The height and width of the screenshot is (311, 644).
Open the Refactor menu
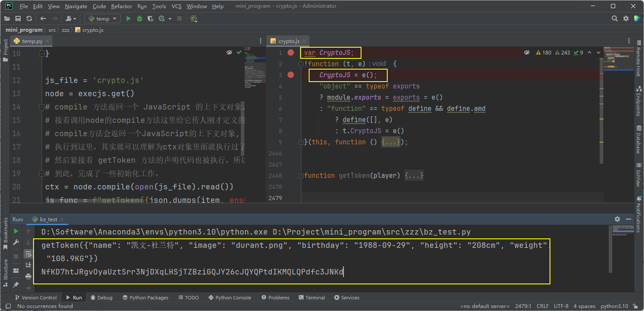point(122,6)
